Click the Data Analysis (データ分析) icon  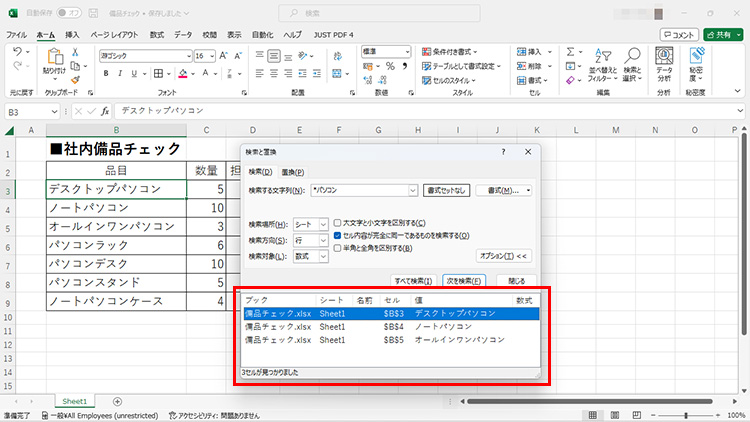pos(664,58)
